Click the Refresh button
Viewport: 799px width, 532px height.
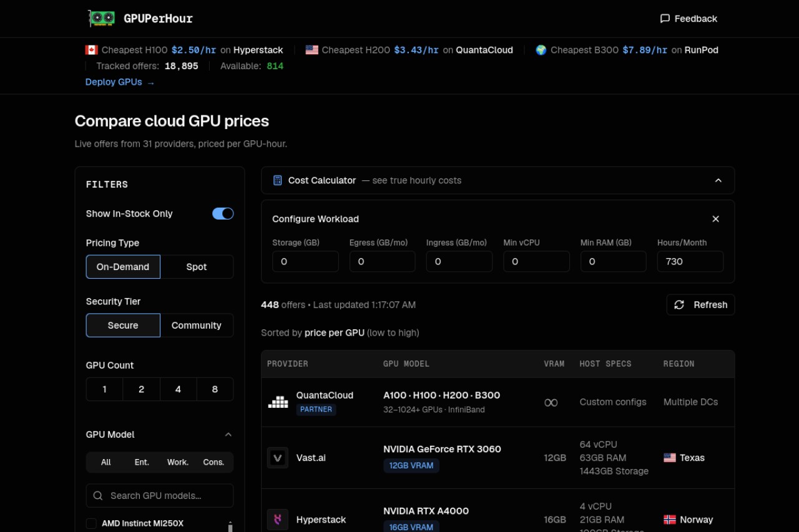click(x=700, y=305)
